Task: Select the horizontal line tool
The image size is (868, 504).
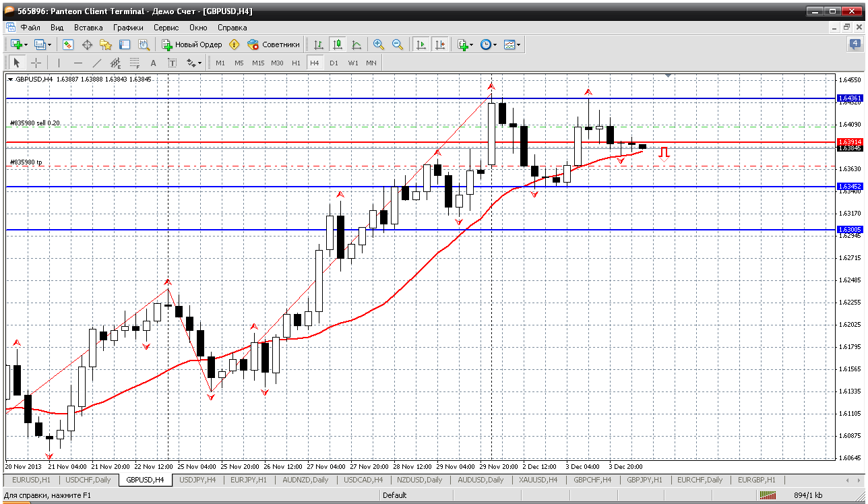Action: (78, 63)
